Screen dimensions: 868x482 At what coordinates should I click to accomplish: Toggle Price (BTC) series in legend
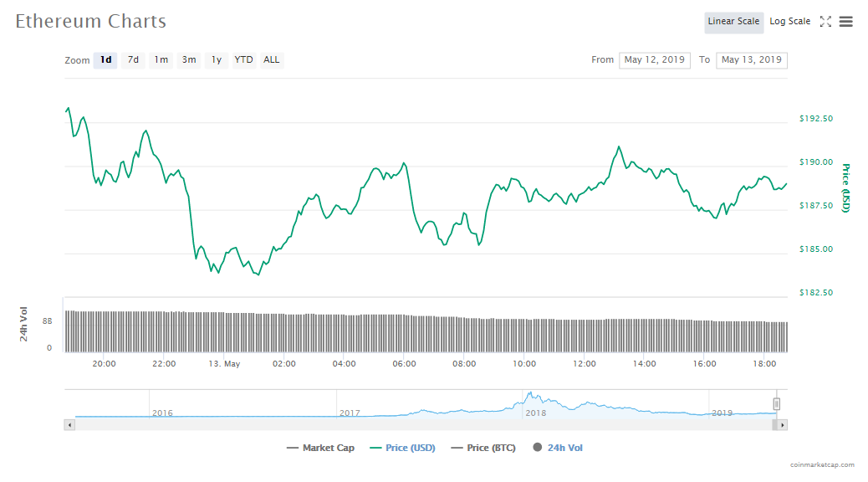click(x=483, y=449)
